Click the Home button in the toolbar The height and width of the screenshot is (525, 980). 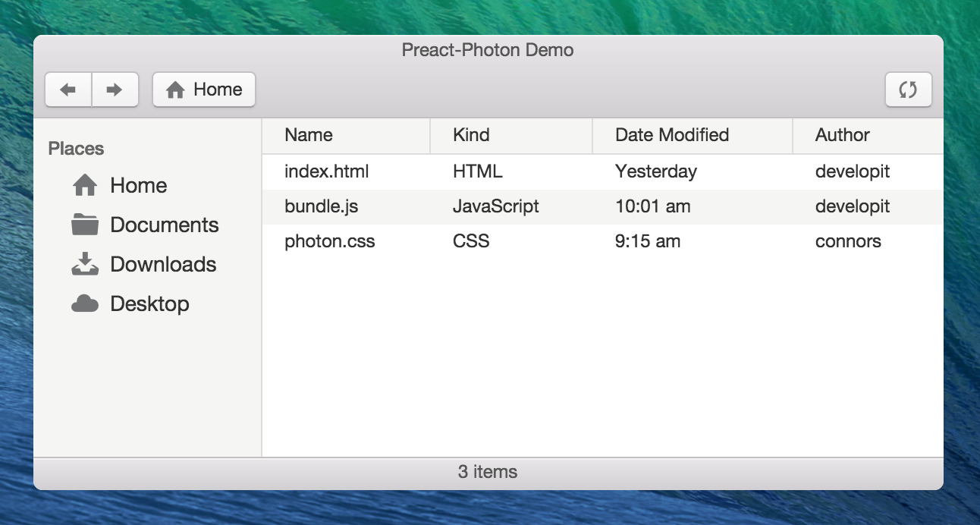click(x=204, y=90)
